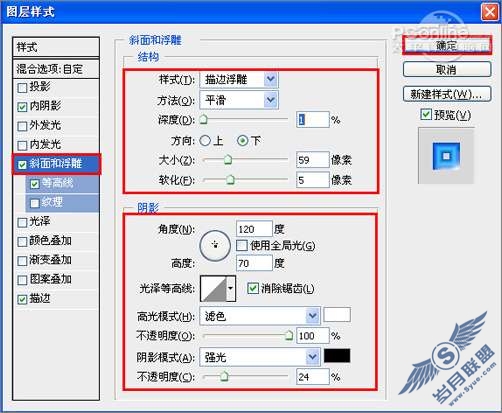502x413 pixels.
Task: Enable the 投影 style checkbox
Action: tap(22, 88)
